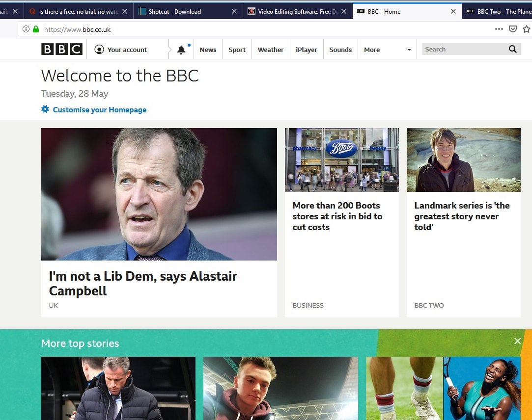Click the BUSINESS category tag
Screen dimensions: 532x420
coord(308,305)
